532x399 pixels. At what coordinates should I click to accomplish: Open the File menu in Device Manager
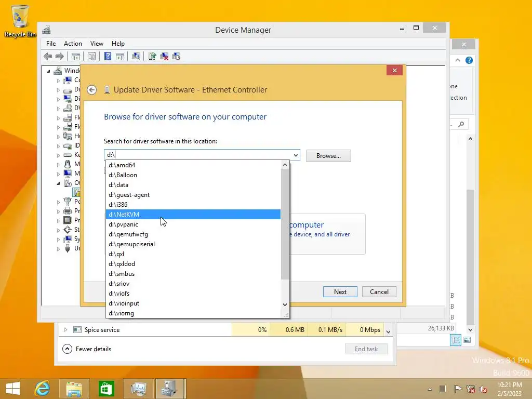[51, 44]
